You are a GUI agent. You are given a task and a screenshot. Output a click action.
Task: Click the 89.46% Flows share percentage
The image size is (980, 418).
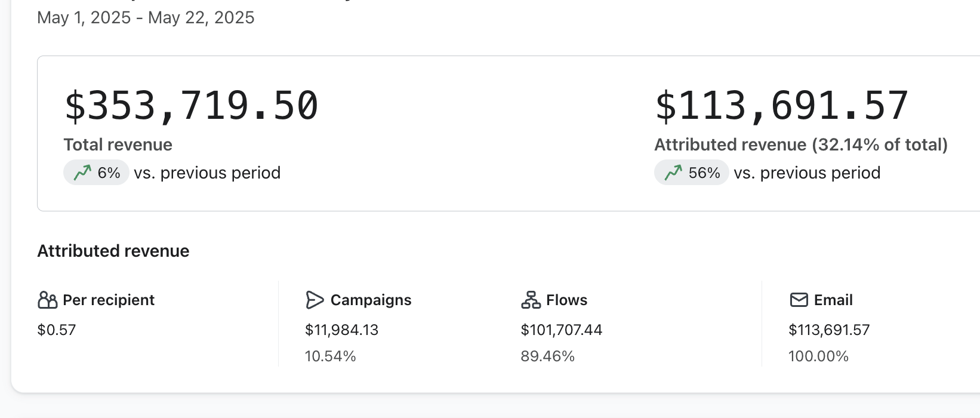pyautogui.click(x=547, y=356)
